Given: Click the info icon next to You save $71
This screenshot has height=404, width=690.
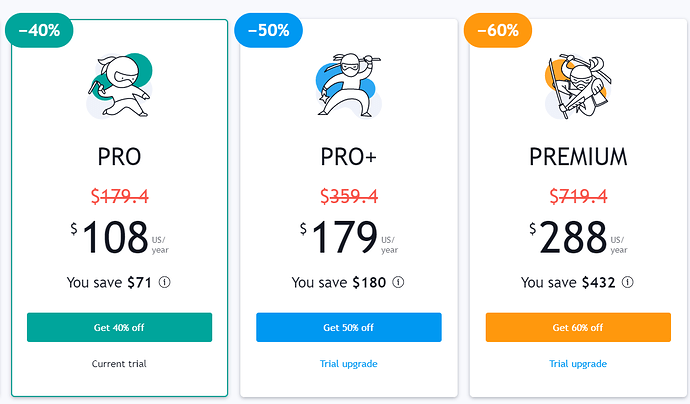Looking at the screenshot, I should click(x=165, y=282).
